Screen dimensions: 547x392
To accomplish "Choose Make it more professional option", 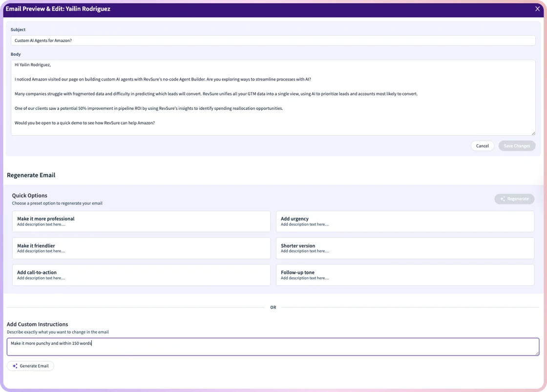I will (141, 222).
